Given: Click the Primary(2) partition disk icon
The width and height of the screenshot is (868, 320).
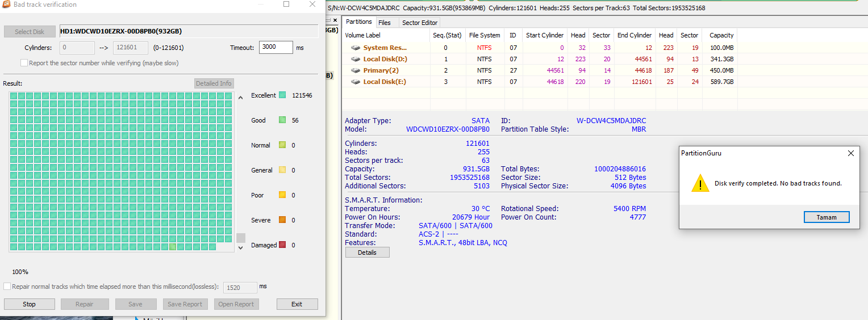Looking at the screenshot, I should point(356,71).
